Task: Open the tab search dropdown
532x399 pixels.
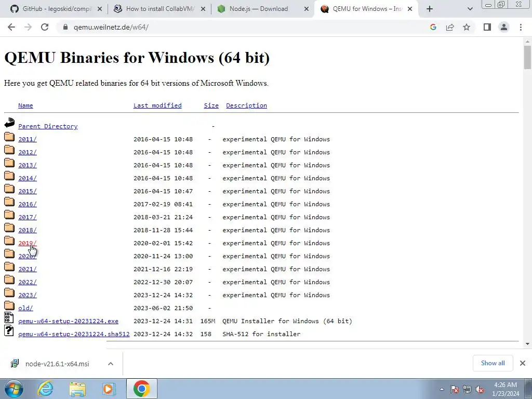Action: (470, 9)
